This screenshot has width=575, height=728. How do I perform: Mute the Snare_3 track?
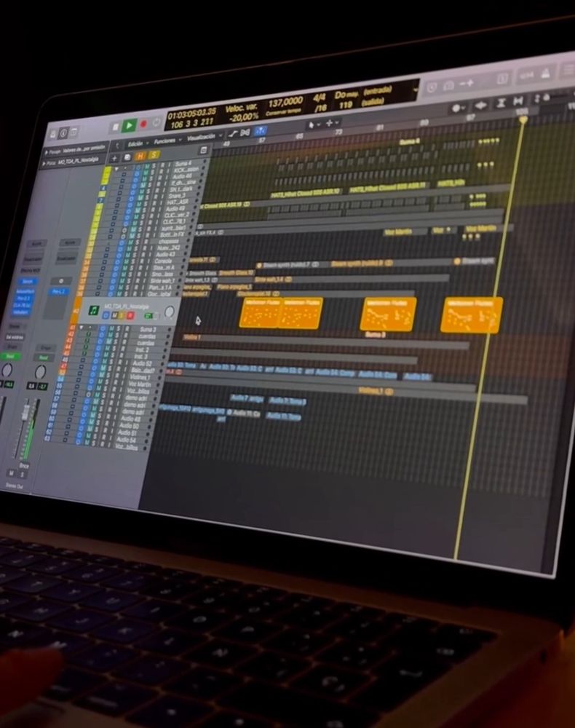140,197
